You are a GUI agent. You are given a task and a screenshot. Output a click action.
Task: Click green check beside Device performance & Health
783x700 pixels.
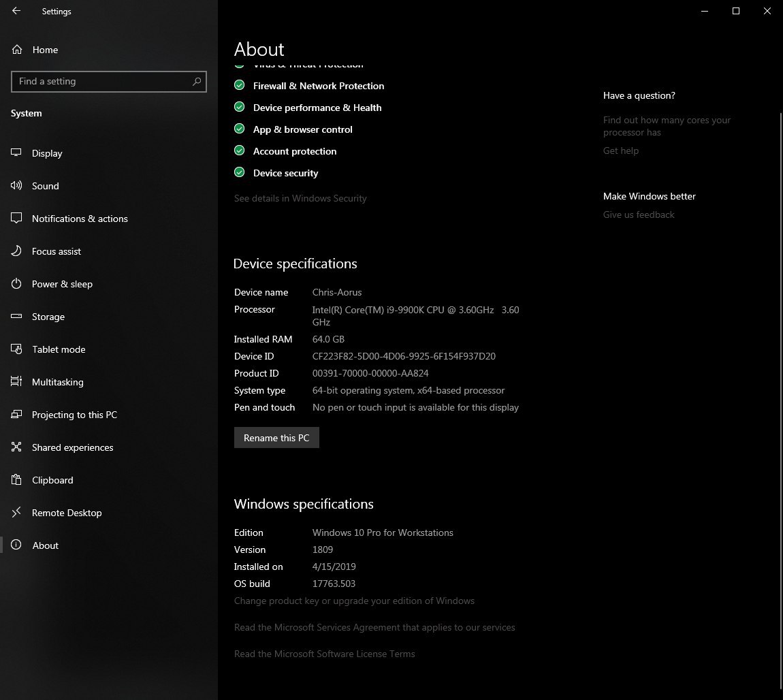(240, 107)
